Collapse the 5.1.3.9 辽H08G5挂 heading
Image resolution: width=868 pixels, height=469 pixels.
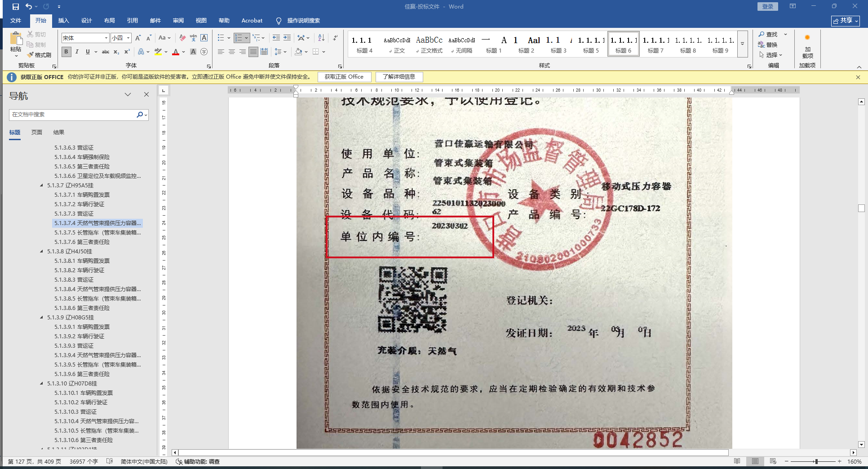coord(42,317)
